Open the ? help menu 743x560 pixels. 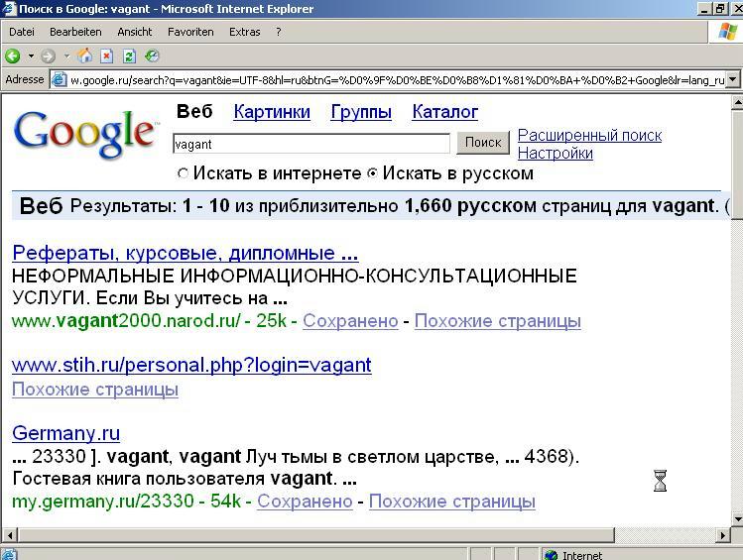279,32
